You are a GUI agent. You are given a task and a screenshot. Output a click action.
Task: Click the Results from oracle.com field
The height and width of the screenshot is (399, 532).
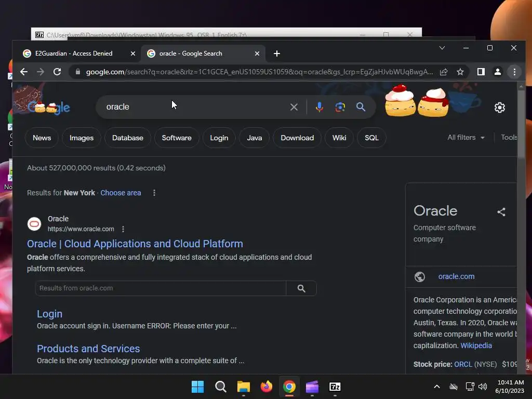click(x=161, y=288)
